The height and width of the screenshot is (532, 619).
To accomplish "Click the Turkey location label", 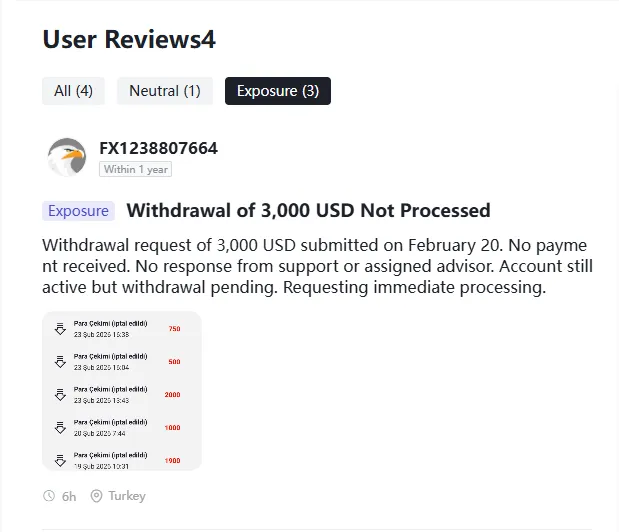I will [127, 496].
